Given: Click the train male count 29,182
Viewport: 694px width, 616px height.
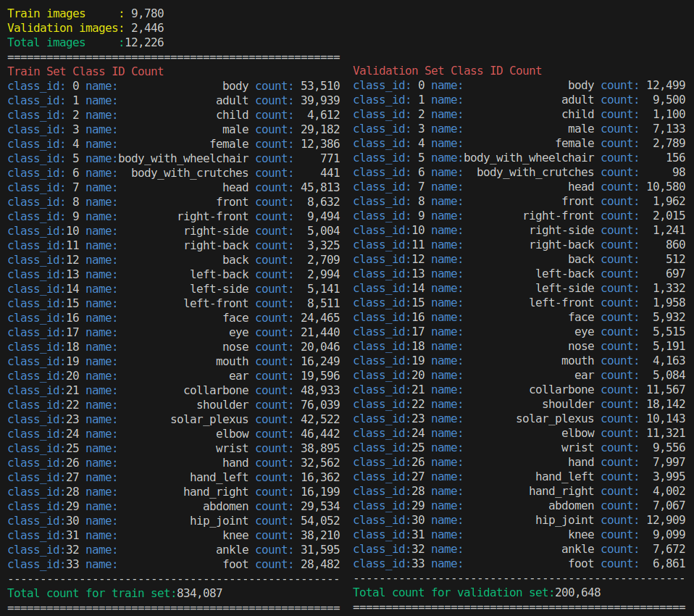Looking at the screenshot, I should (x=320, y=130).
